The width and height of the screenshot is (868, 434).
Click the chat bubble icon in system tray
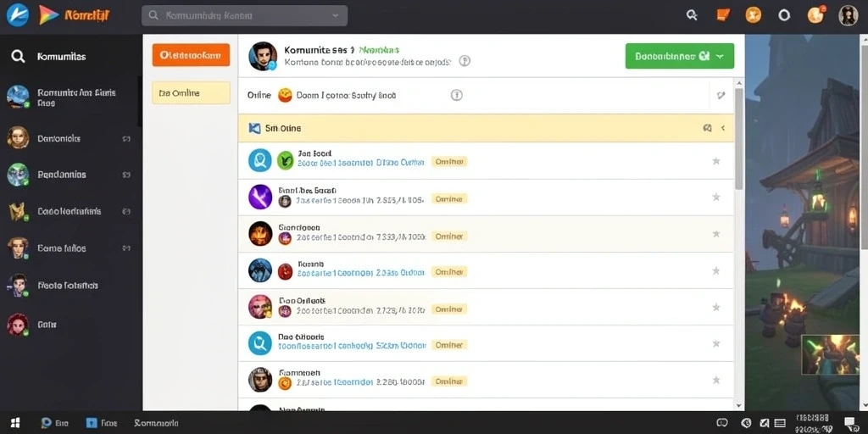click(722, 423)
